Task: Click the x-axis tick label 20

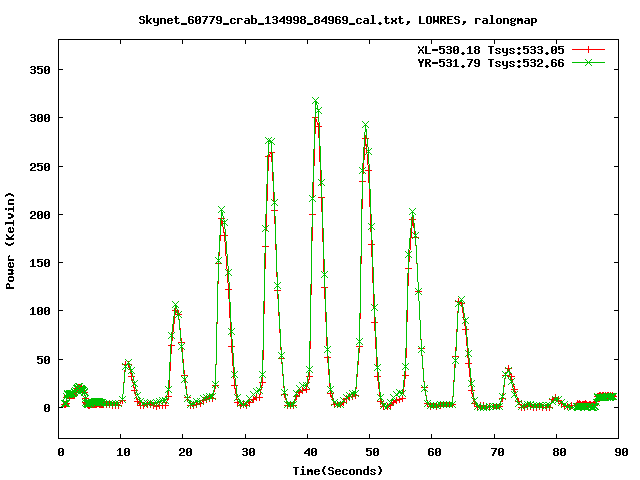Action: click(x=185, y=452)
